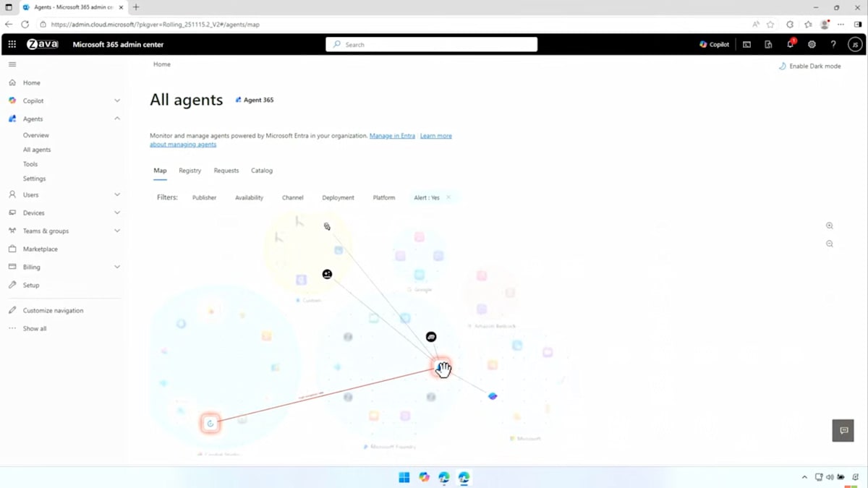Image resolution: width=868 pixels, height=488 pixels.
Task: Open Copilot from the top header bar
Action: 714,44
